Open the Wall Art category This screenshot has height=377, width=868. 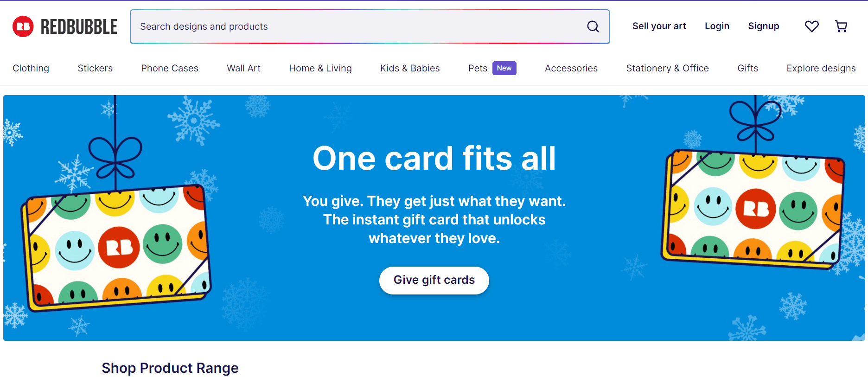pyautogui.click(x=243, y=68)
